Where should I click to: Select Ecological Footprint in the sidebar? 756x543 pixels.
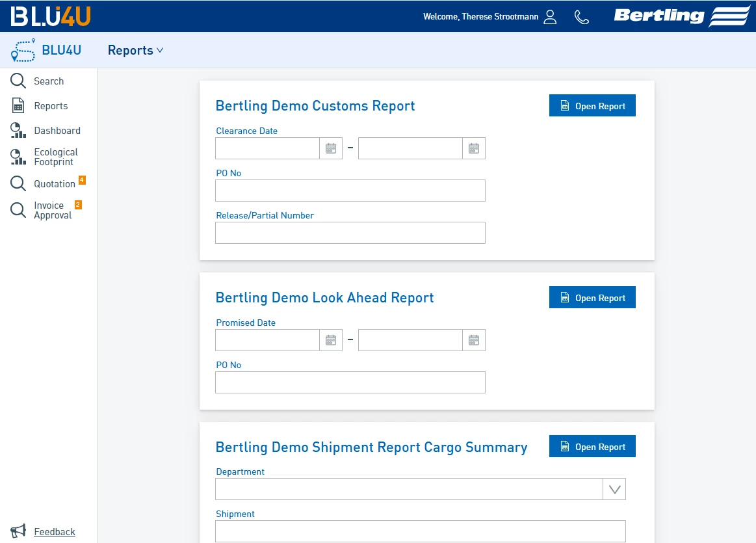(56, 157)
